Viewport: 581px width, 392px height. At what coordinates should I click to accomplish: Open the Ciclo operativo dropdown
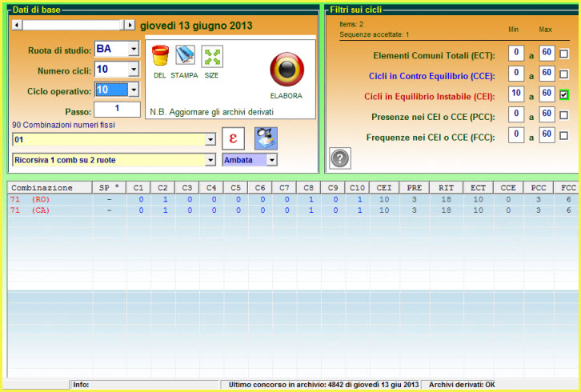(134, 90)
